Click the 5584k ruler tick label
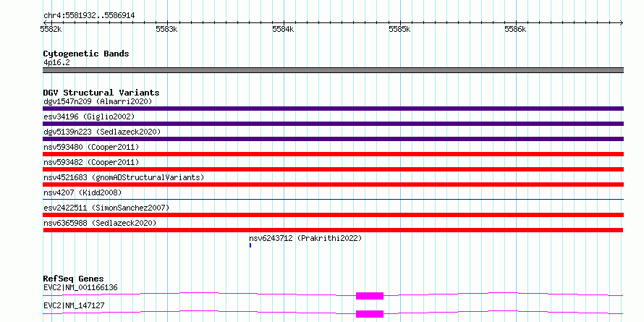 (x=283, y=29)
